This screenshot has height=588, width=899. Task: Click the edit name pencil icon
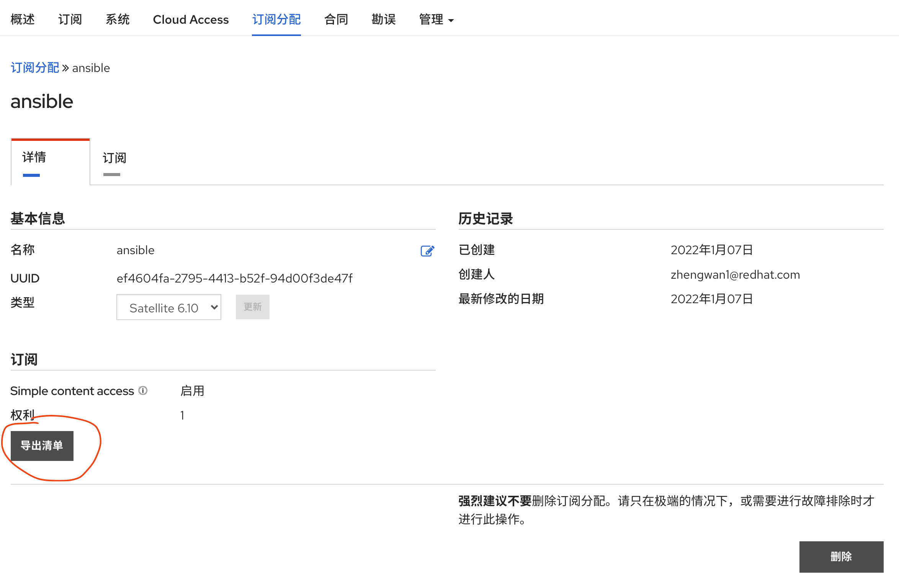tap(427, 251)
